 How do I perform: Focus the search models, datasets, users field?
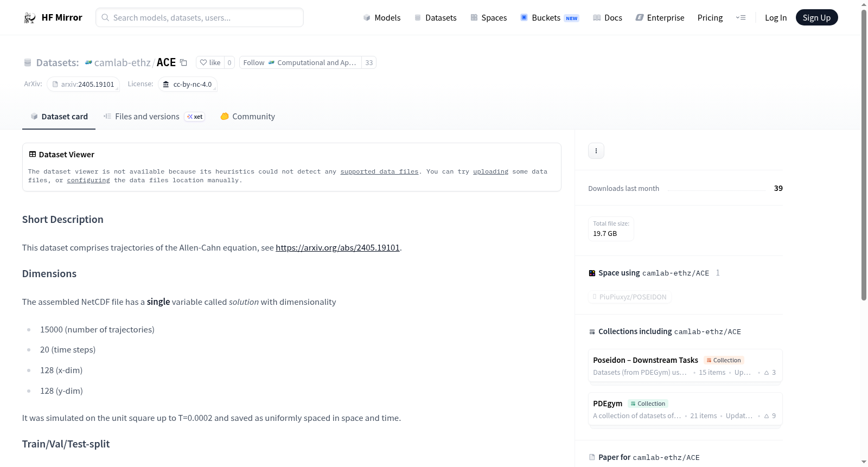coord(200,18)
